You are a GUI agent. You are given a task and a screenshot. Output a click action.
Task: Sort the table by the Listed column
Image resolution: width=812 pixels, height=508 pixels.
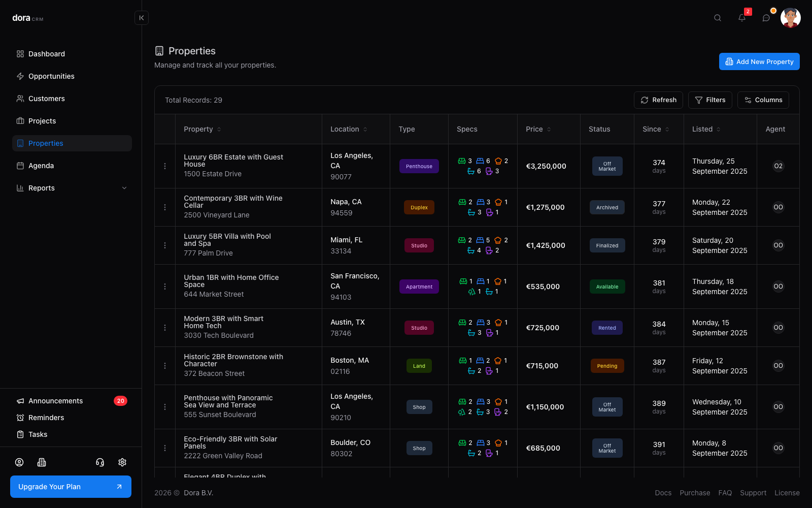click(706, 129)
